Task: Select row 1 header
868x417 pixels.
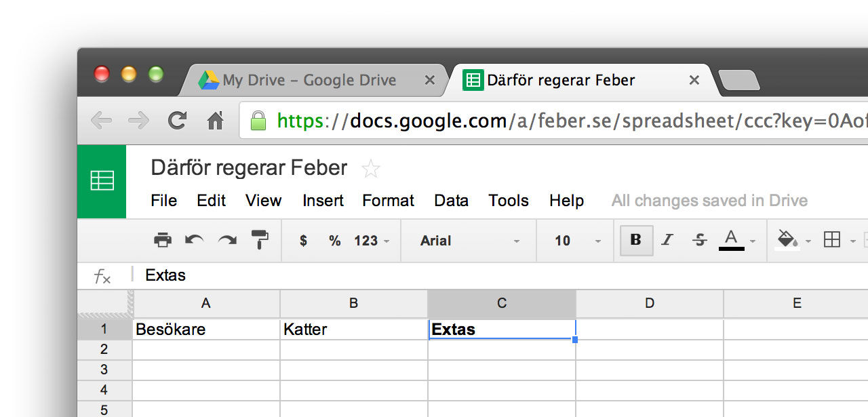Action: tap(104, 329)
